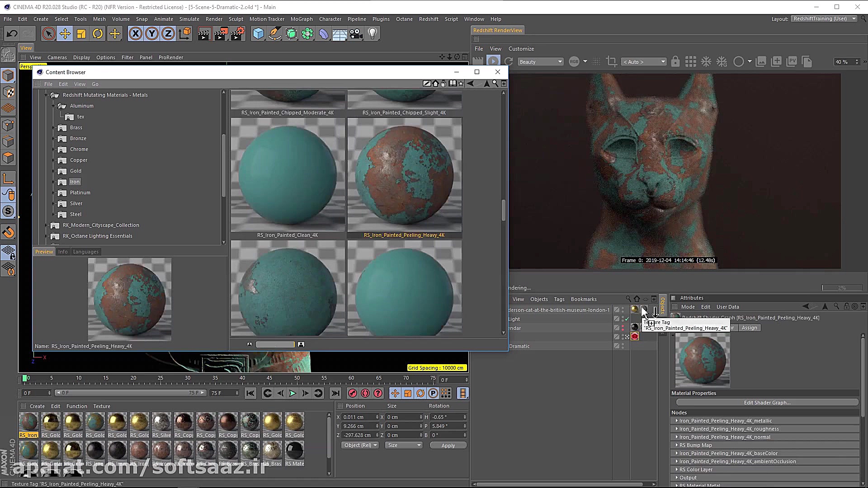Select the Move tool in top toolbar
Screen dimensions: 868x488
point(65,34)
